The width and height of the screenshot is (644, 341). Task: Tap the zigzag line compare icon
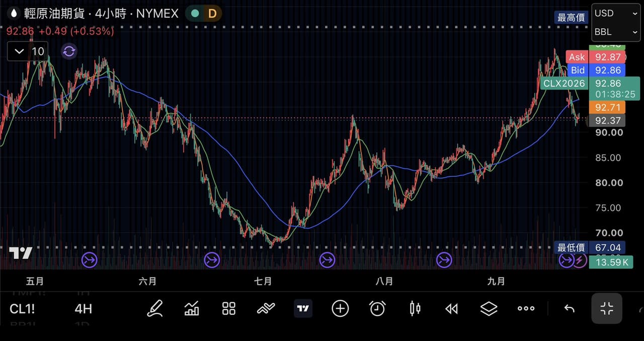(266, 309)
